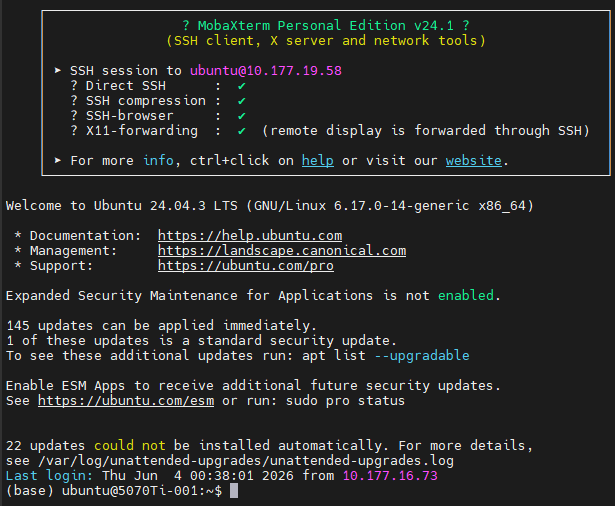Screen dimensions: 615x506
Task: Open https://ubuntu.com/pro support link
Action: tap(246, 266)
